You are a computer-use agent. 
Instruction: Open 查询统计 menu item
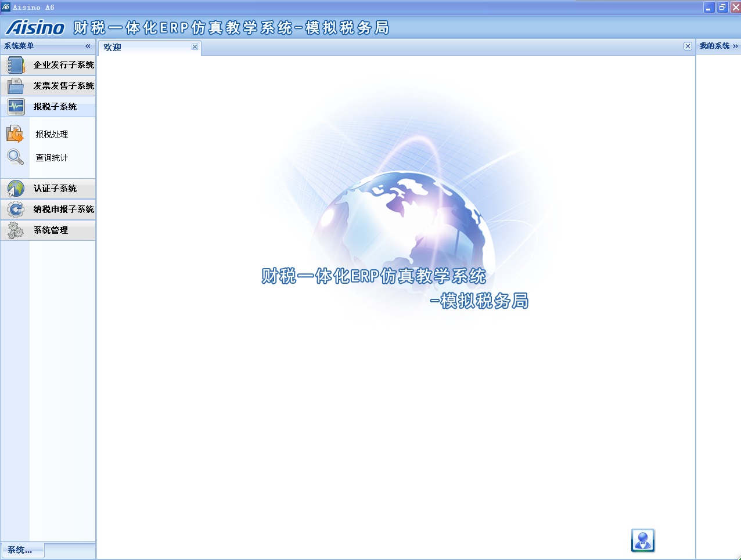coord(52,157)
